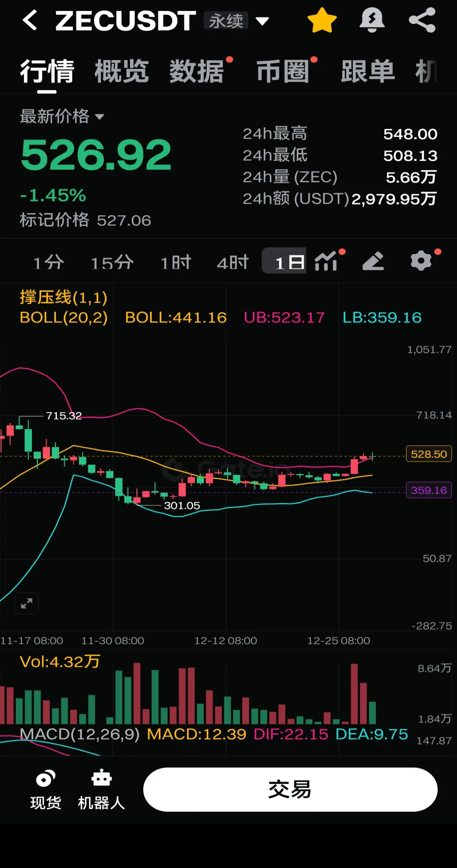Tap the 交易 trade button
Image resolution: width=457 pixels, height=868 pixels.
point(290,789)
